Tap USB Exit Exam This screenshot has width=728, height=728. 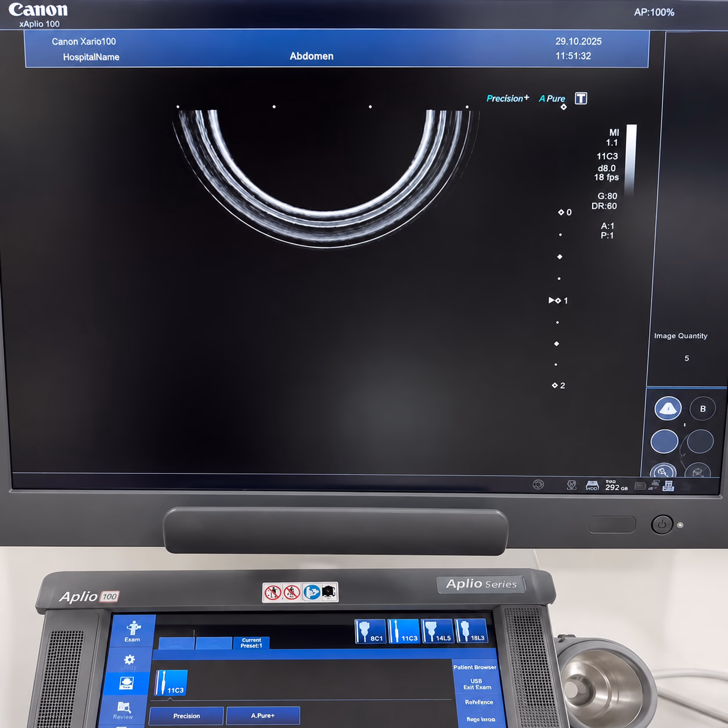[x=477, y=684]
